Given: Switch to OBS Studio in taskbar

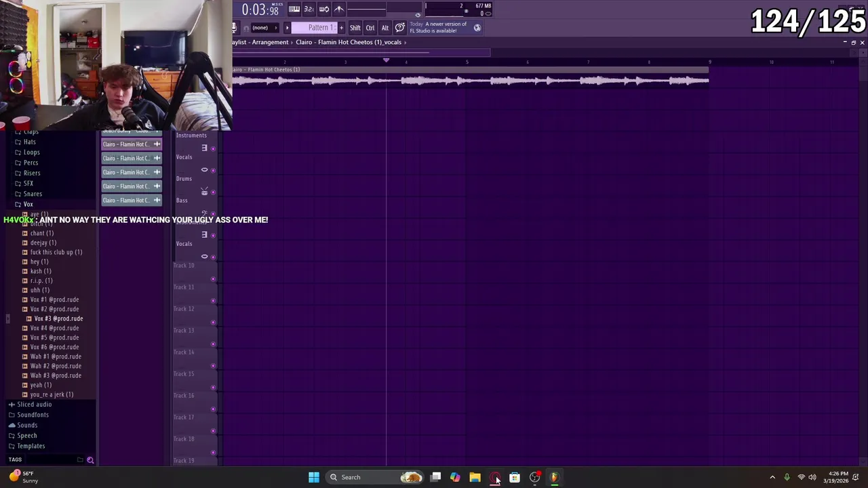Looking at the screenshot, I should click(x=534, y=477).
